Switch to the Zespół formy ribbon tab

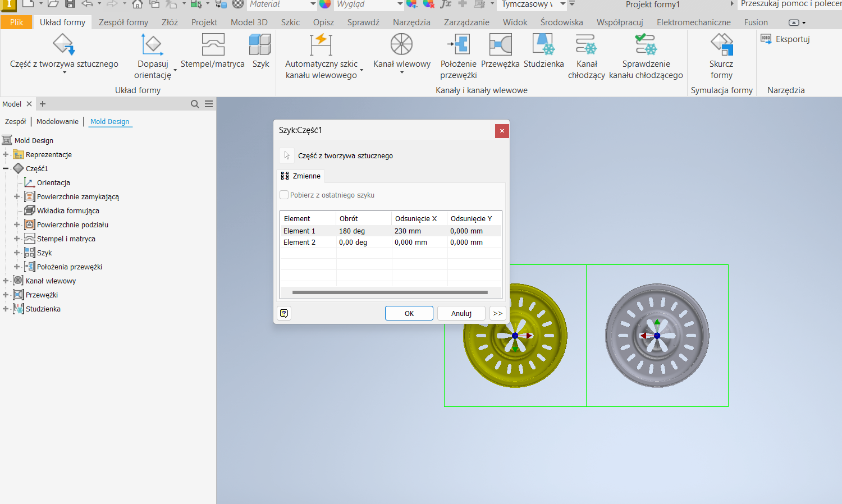point(123,22)
